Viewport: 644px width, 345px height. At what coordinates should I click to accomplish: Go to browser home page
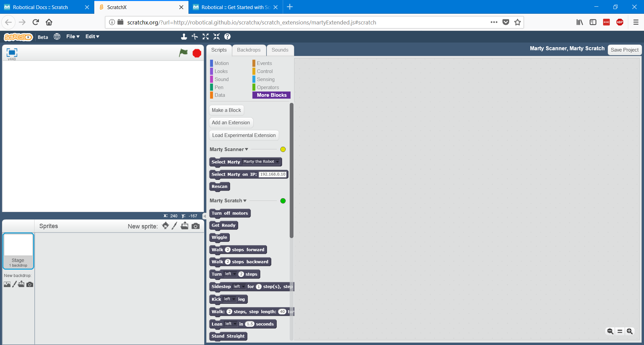(49, 22)
